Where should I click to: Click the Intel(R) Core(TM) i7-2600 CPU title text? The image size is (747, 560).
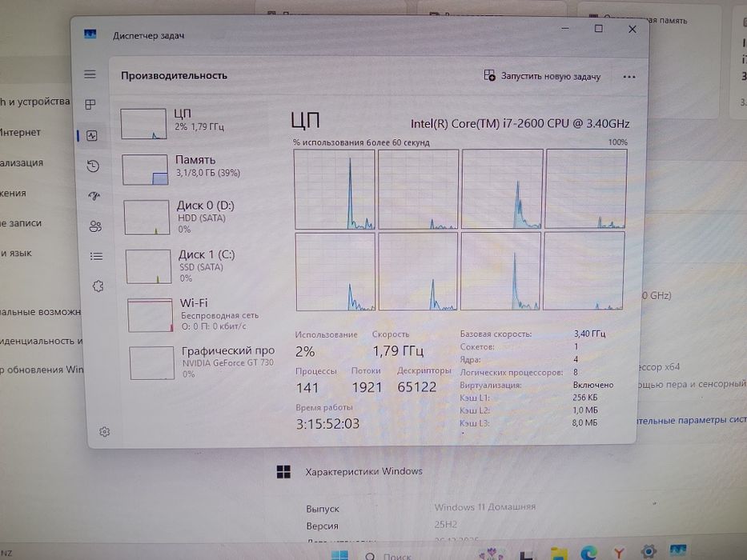(x=520, y=124)
